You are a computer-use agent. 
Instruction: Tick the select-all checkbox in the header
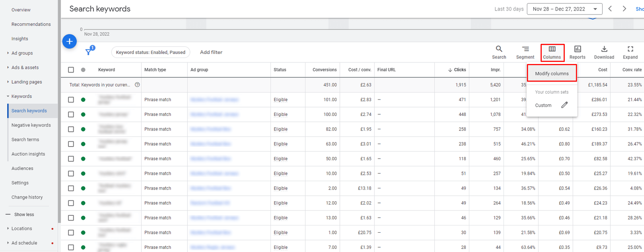pos(71,70)
